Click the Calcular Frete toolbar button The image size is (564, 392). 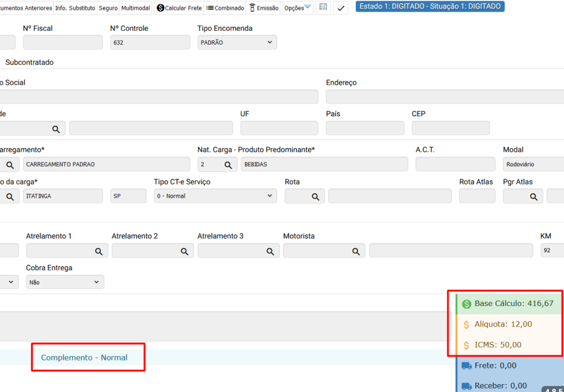(179, 8)
